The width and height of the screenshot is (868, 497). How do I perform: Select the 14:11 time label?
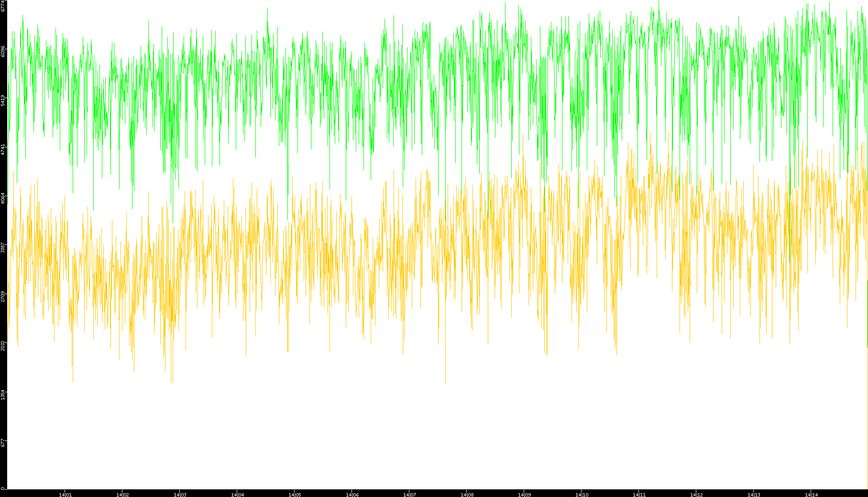pyautogui.click(x=639, y=495)
